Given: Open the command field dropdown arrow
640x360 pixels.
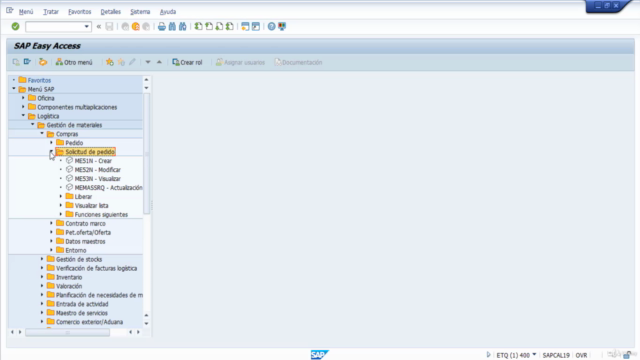Looking at the screenshot, I should click(87, 27).
